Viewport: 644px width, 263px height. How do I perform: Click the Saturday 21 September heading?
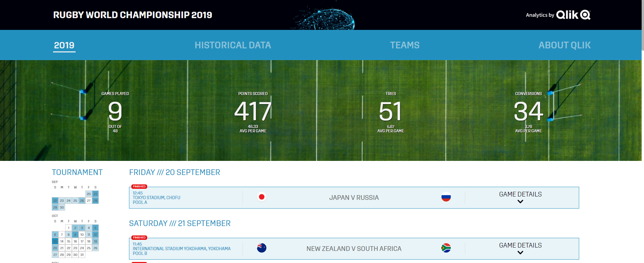pyautogui.click(x=180, y=223)
